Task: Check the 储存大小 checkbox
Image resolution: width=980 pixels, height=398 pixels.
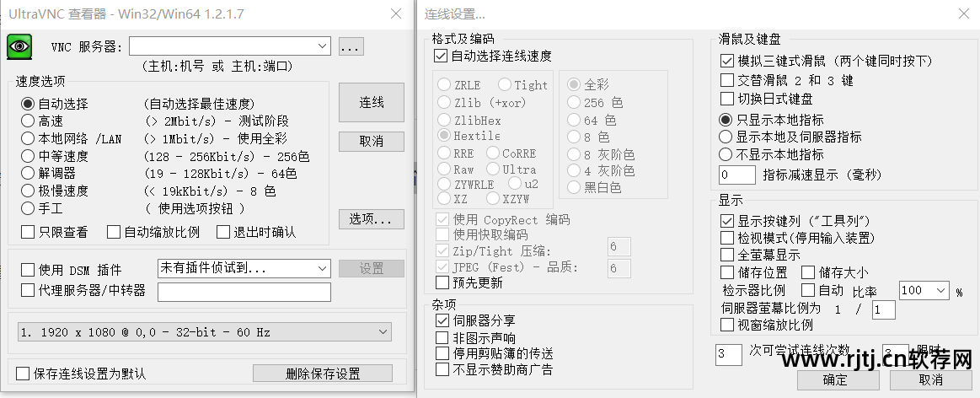Action: coord(808,272)
